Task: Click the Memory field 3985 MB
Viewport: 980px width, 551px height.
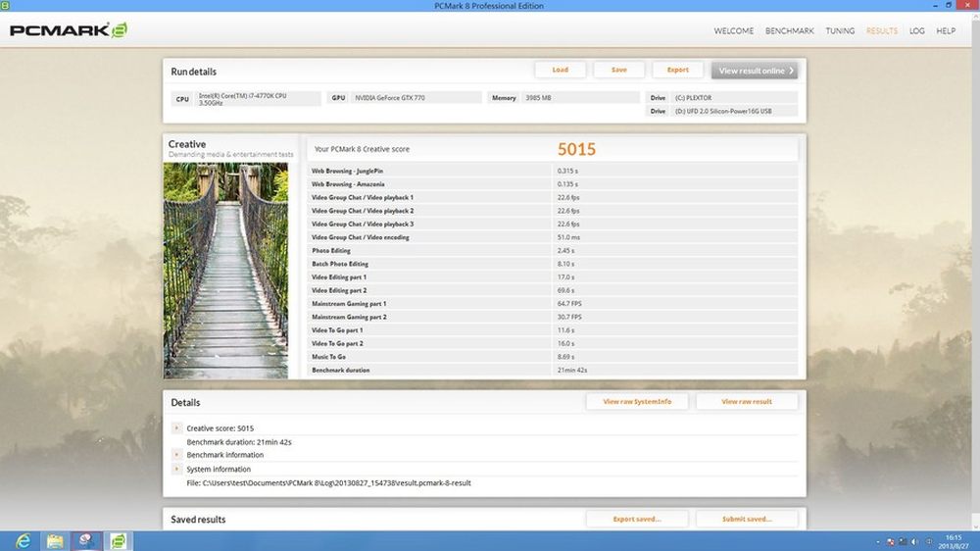Action: click(x=563, y=98)
